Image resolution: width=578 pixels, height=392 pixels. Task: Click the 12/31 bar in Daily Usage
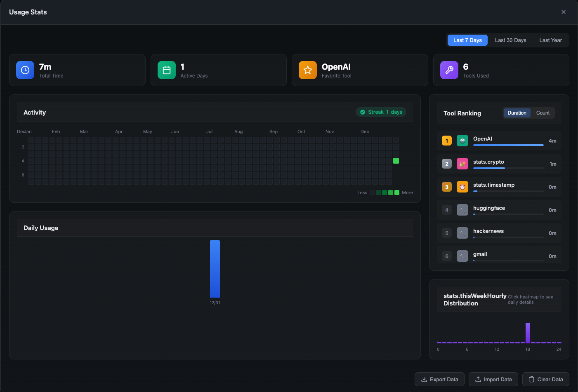pyautogui.click(x=215, y=269)
